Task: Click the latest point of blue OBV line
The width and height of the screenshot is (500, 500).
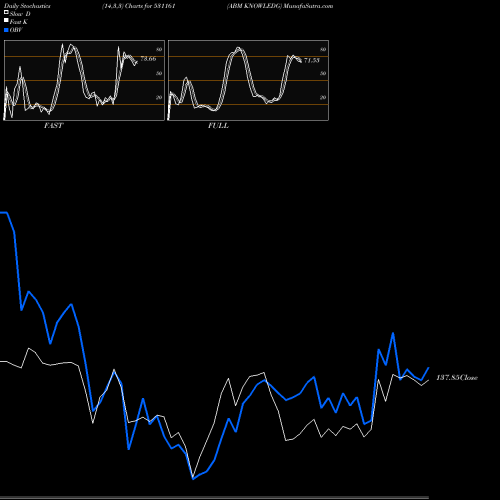Action: coord(429,368)
